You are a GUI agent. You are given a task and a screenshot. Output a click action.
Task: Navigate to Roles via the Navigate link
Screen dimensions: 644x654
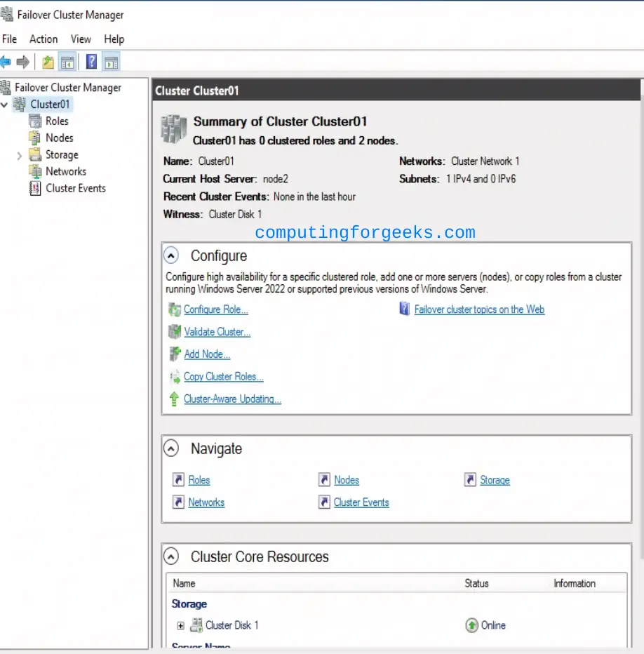coord(199,480)
